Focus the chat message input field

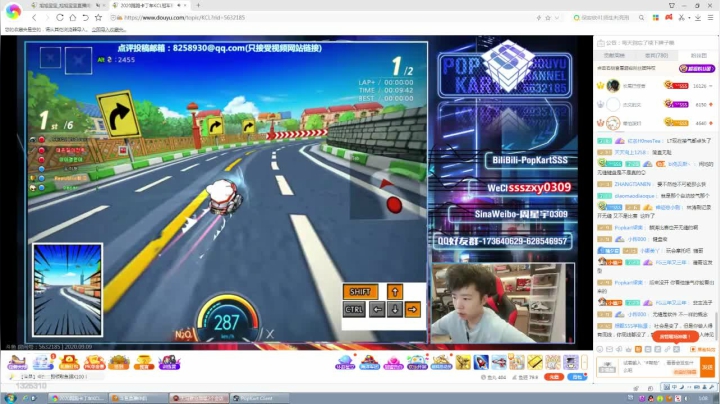click(659, 367)
